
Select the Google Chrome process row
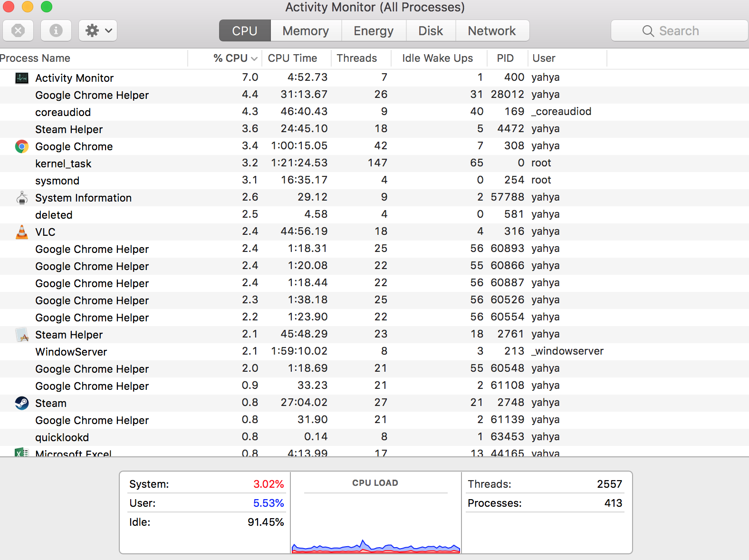(374, 146)
